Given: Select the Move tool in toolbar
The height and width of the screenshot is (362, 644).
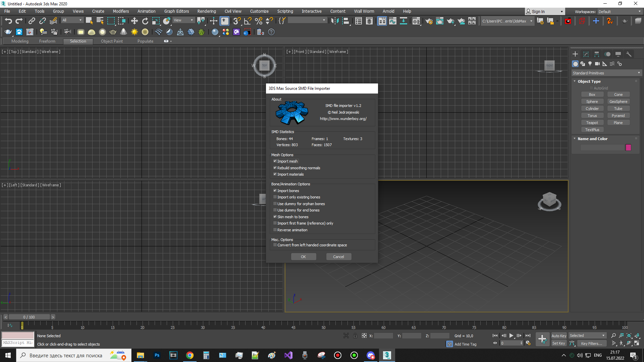Looking at the screenshot, I should coord(134,21).
